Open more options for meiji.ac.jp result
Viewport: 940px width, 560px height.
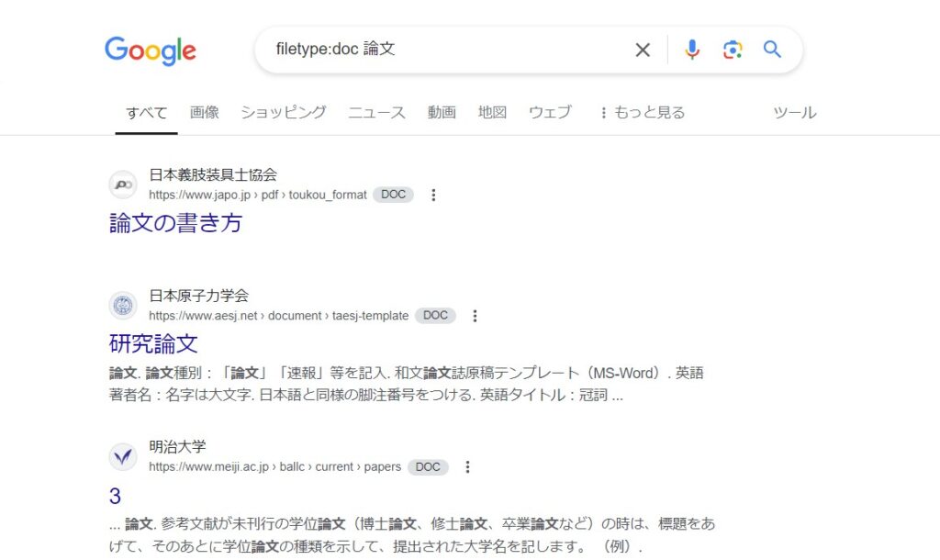click(x=467, y=466)
